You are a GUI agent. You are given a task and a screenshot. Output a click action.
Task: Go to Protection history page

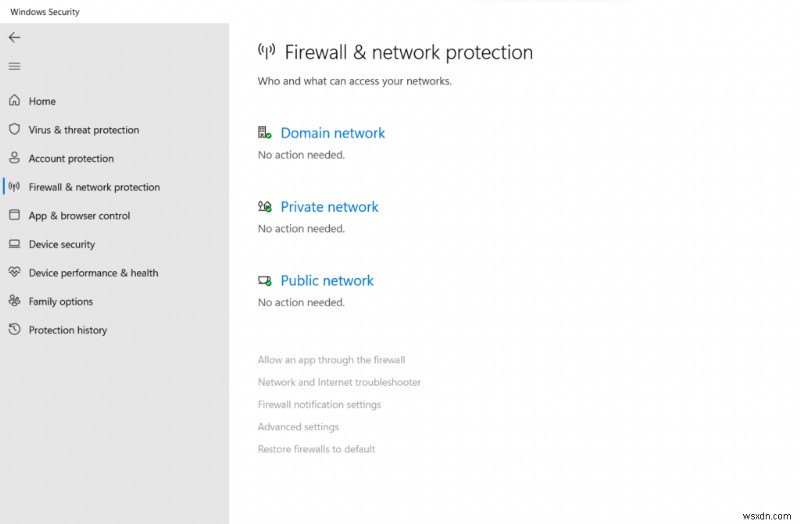pos(67,330)
